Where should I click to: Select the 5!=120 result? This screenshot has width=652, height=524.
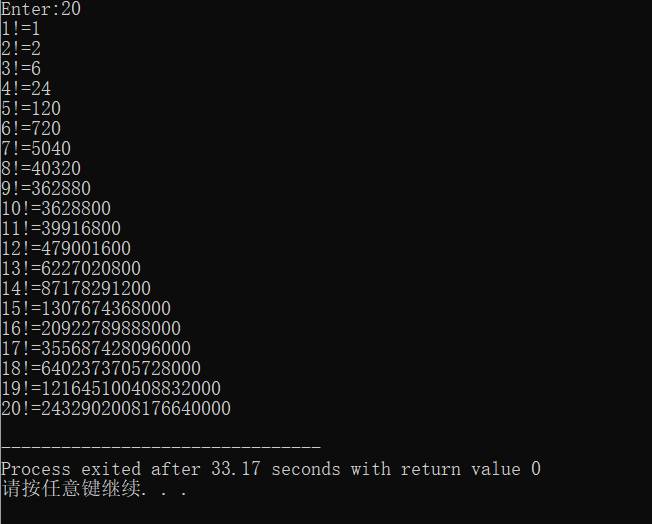31,109
